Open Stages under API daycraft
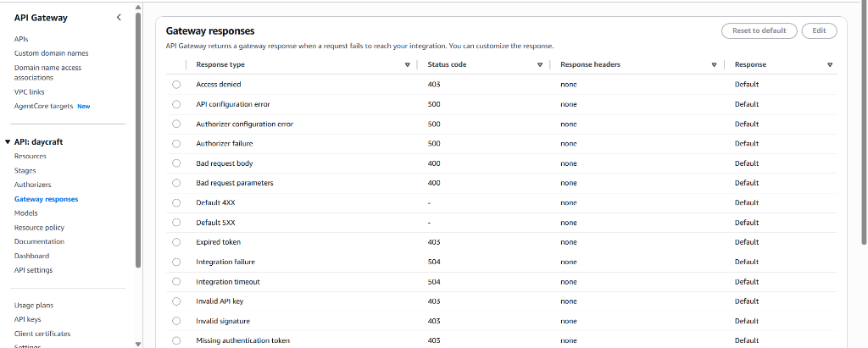 pos(25,170)
